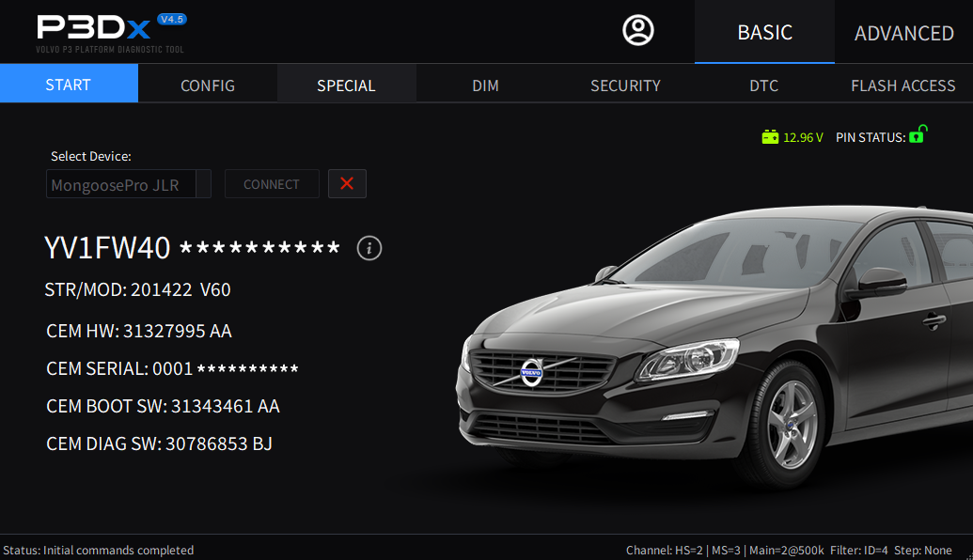Open the user account profile icon
Screen dimensions: 973x560
pyautogui.click(x=638, y=30)
